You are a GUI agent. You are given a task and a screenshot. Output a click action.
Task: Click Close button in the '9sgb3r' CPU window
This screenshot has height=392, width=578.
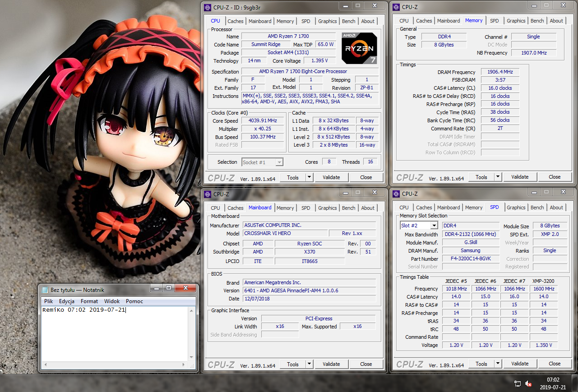pos(366,177)
